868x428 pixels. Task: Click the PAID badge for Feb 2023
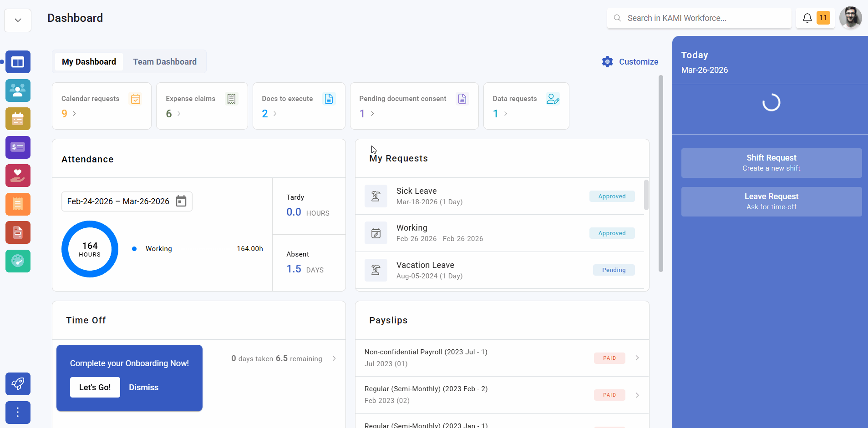click(x=609, y=395)
